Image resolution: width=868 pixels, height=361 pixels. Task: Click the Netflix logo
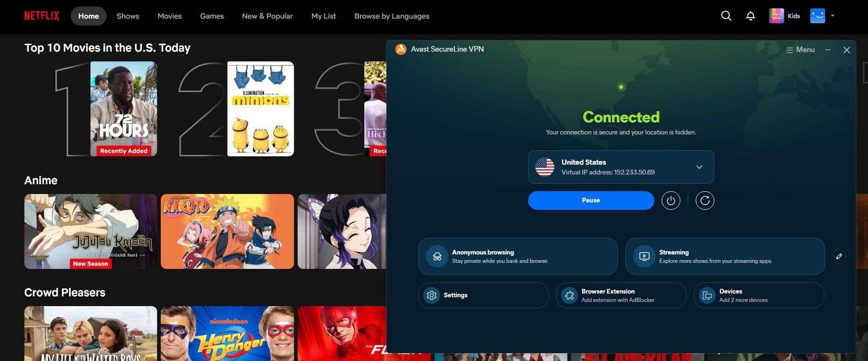pos(41,16)
